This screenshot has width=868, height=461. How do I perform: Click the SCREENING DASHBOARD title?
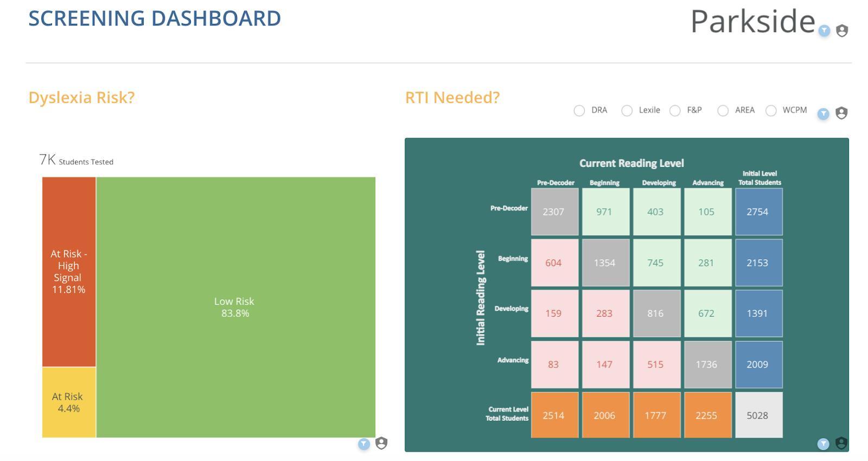[x=155, y=18]
